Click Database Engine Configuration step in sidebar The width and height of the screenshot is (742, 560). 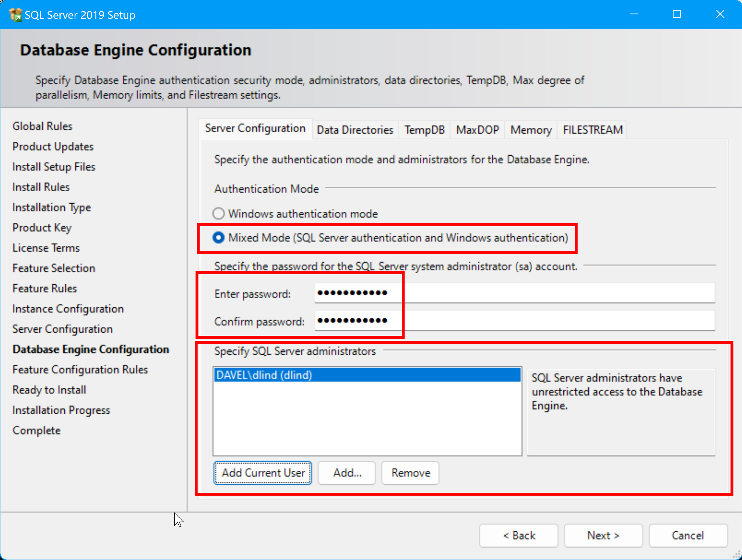click(91, 349)
